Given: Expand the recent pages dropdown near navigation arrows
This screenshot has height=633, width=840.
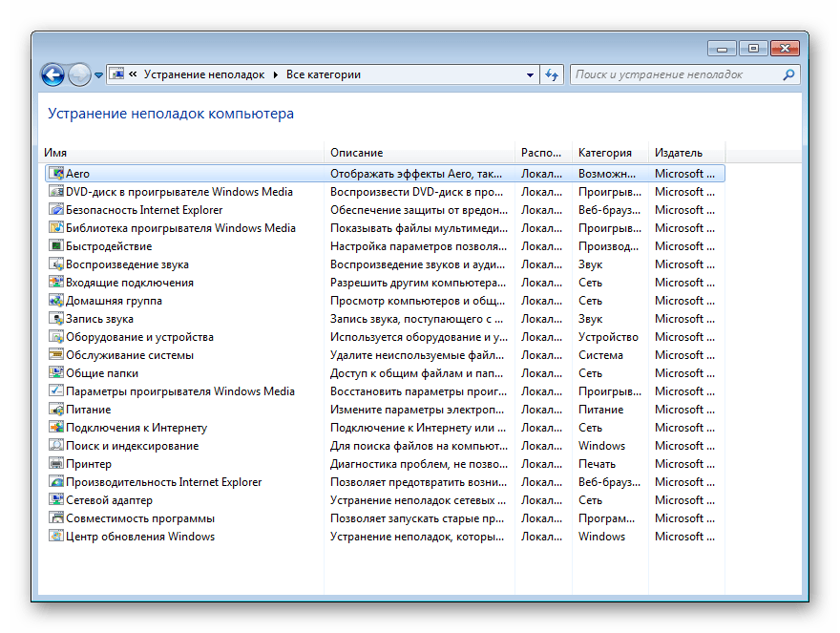Looking at the screenshot, I should pos(97,75).
